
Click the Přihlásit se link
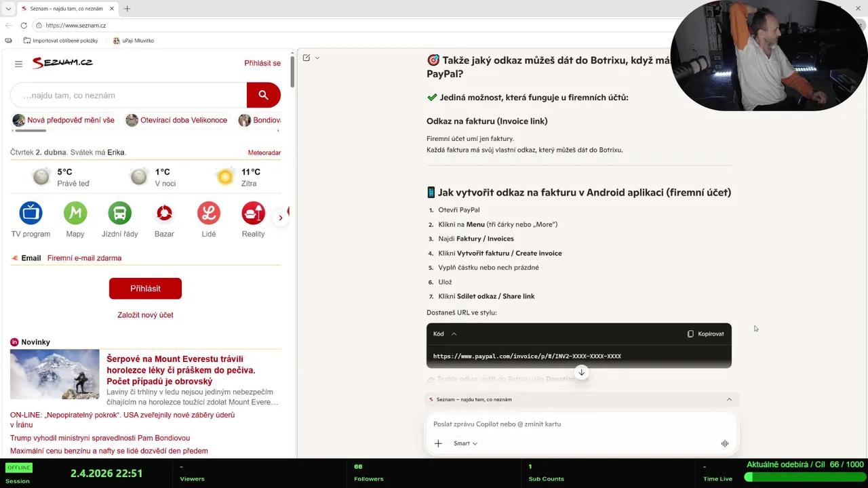point(262,63)
